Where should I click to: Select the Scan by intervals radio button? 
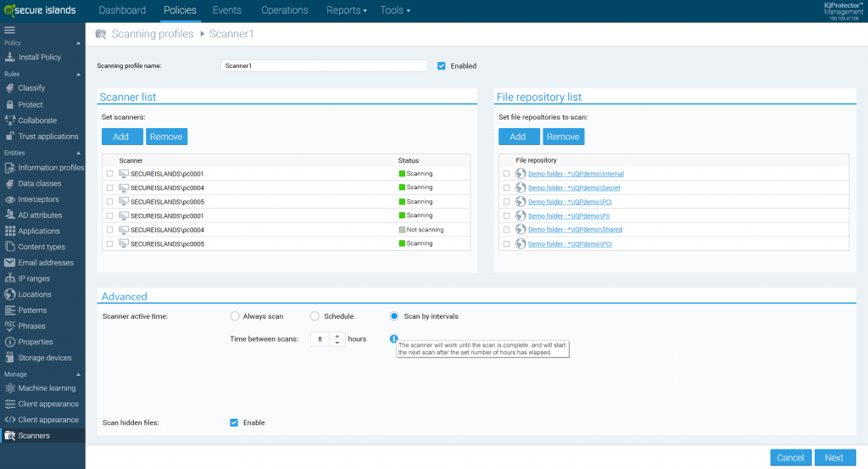(394, 316)
